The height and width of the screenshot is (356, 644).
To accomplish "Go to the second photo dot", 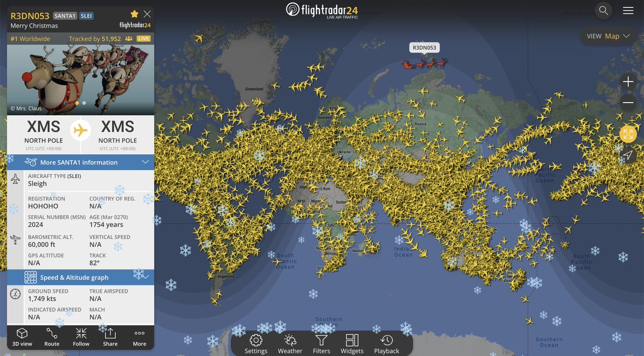I will pos(84,103).
